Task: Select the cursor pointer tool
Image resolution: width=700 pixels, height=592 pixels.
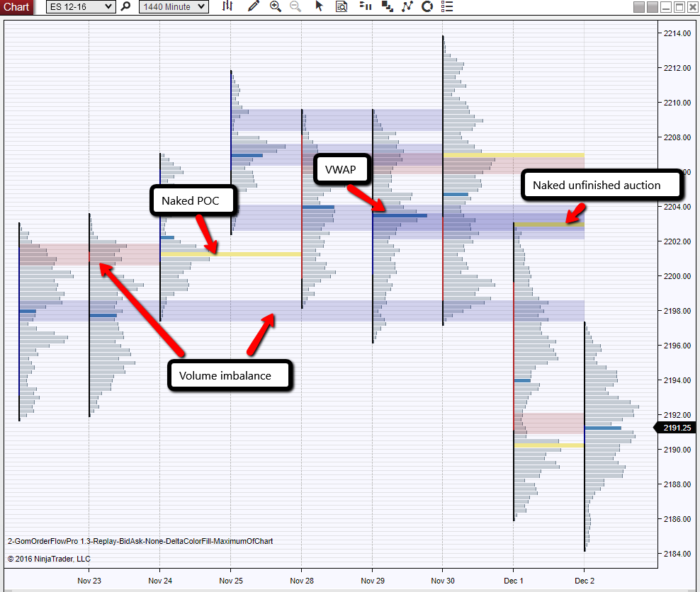Action: (319, 6)
